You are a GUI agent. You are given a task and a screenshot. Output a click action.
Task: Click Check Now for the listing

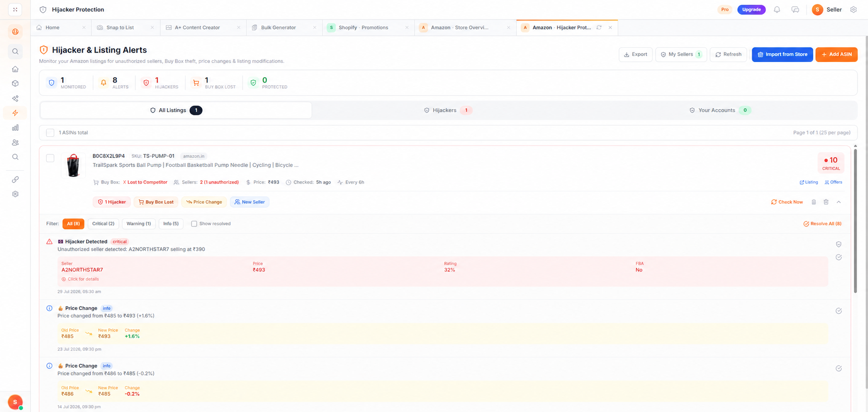point(787,202)
